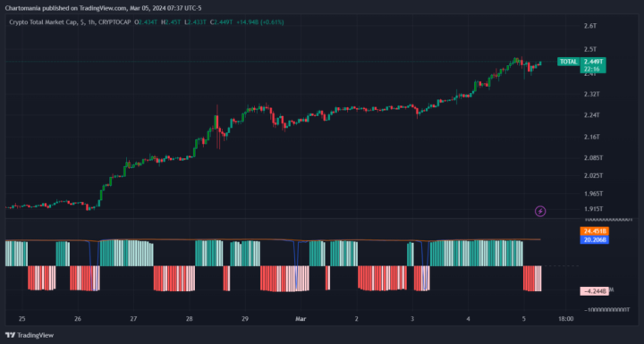
Task: Click the green TOTAL symbol label
Action: [569, 62]
